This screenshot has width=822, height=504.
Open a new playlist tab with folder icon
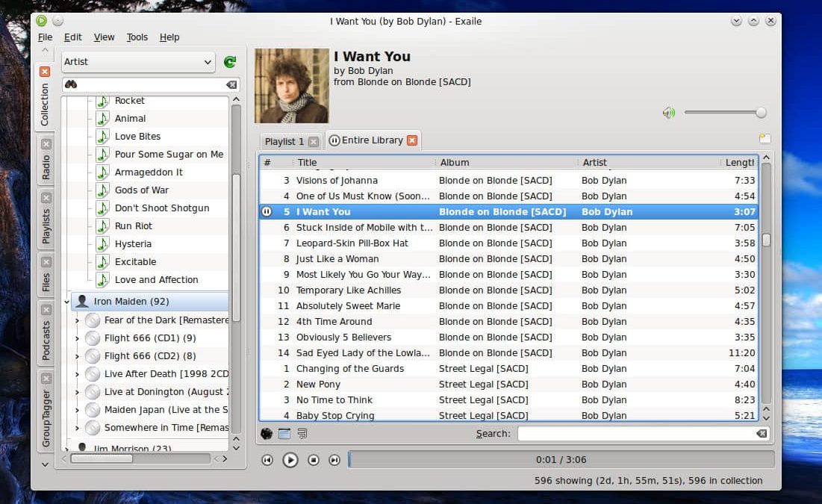(x=765, y=138)
